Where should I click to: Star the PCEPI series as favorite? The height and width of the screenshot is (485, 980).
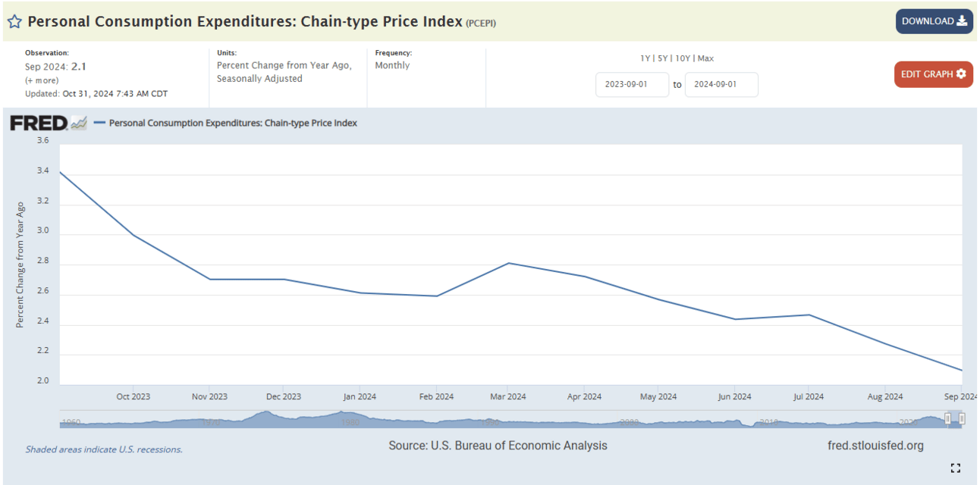(x=14, y=22)
